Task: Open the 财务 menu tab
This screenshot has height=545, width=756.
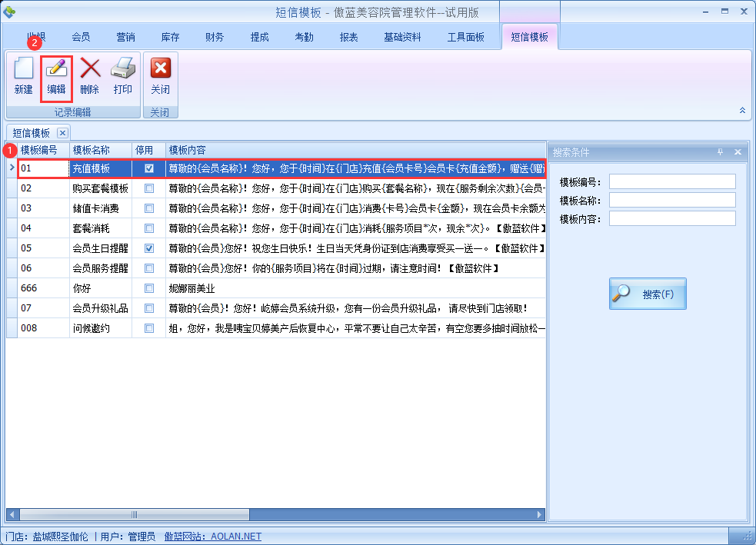Action: [215, 37]
